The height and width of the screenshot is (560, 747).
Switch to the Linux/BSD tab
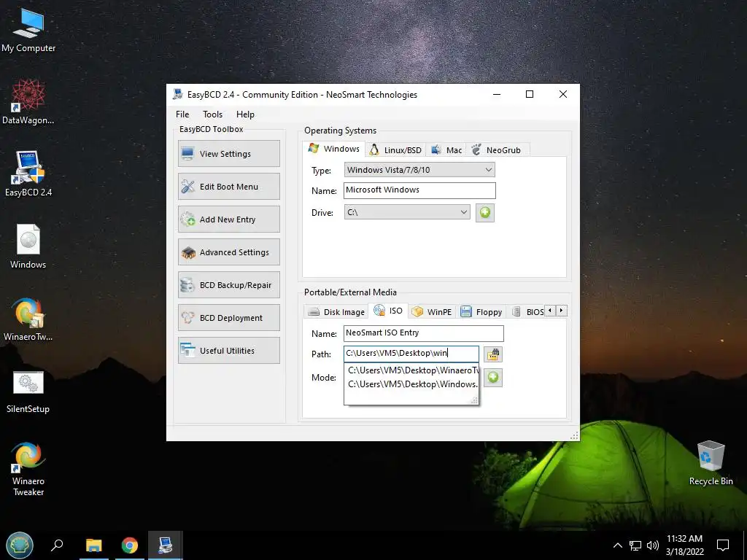[x=395, y=150]
